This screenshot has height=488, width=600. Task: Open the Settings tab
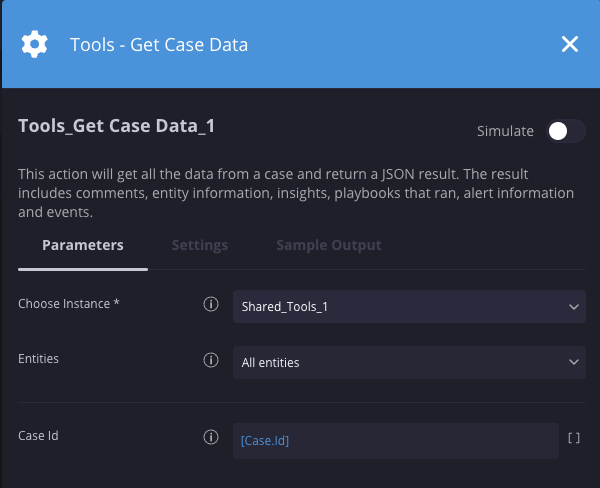point(199,245)
